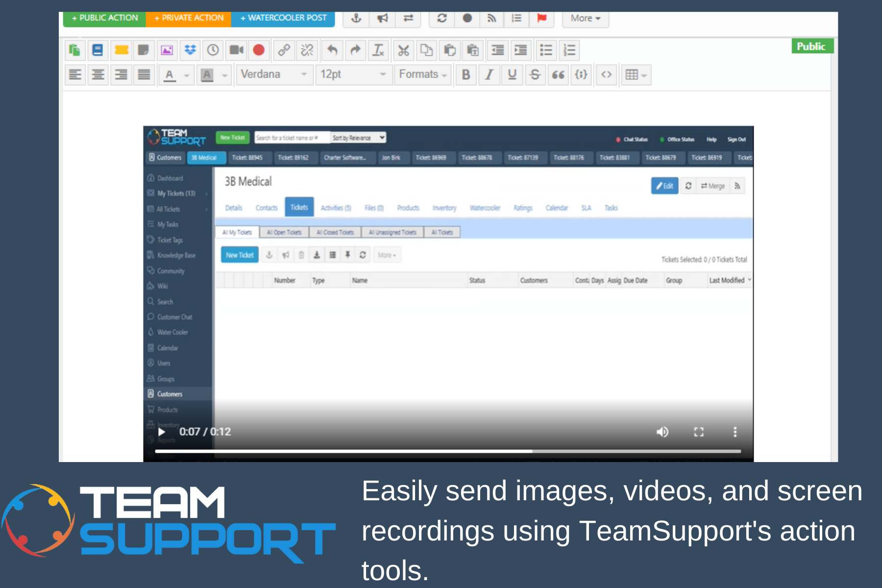The image size is (882, 588).
Task: Open the 12pt font size dropdown
Action: pos(354,74)
